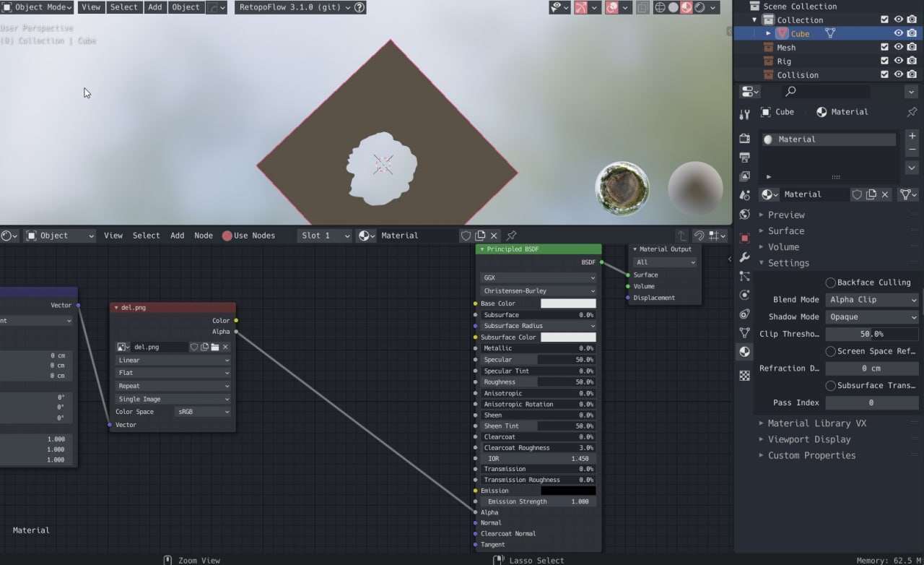Disable Collision collection in renders
924x565 pixels.
912,74
